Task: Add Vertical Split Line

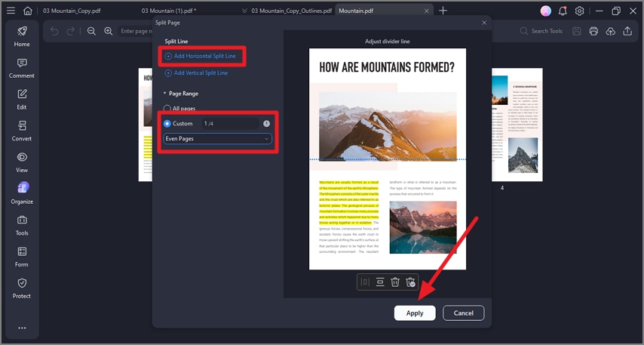Action: (196, 72)
